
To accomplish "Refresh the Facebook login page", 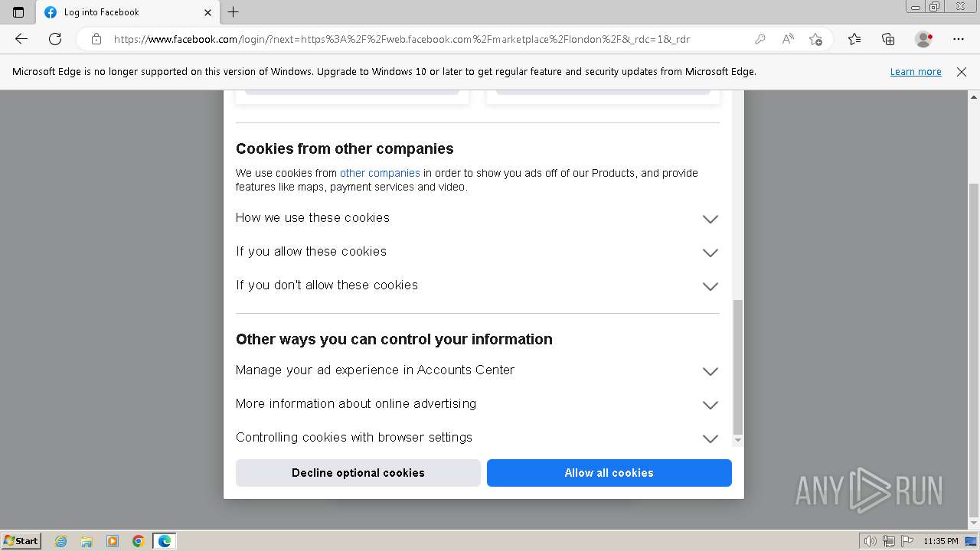I will tap(55, 39).
